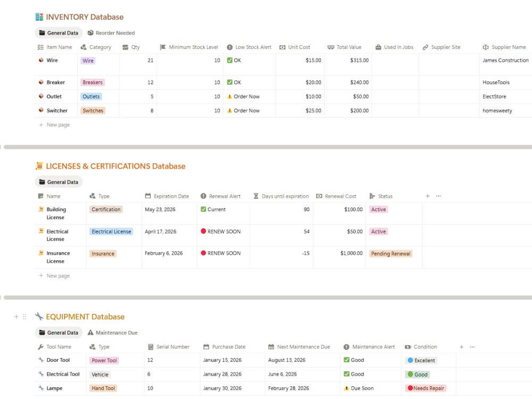Click the Needs Repair condition tag
This screenshot has height=399, width=532.
426,388
